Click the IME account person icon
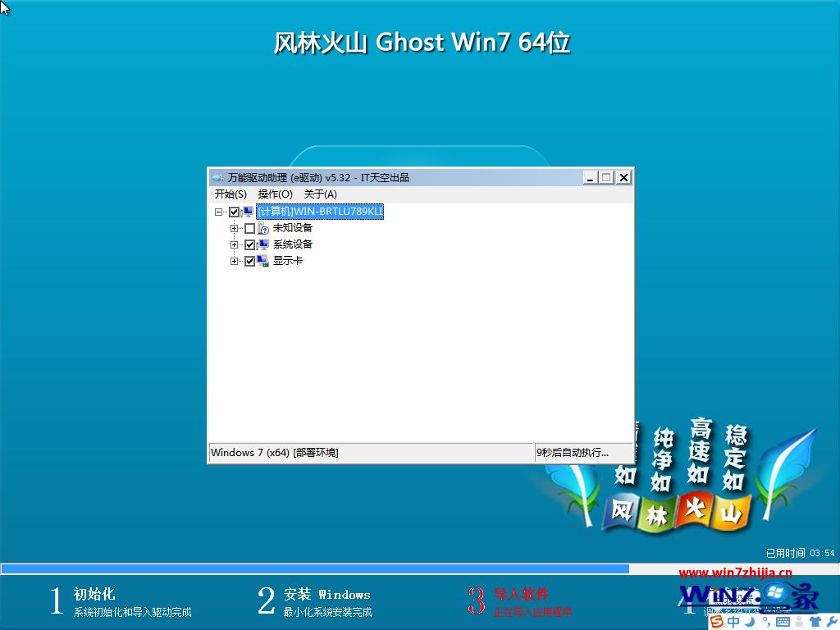This screenshot has height=630, width=840. tap(799, 621)
